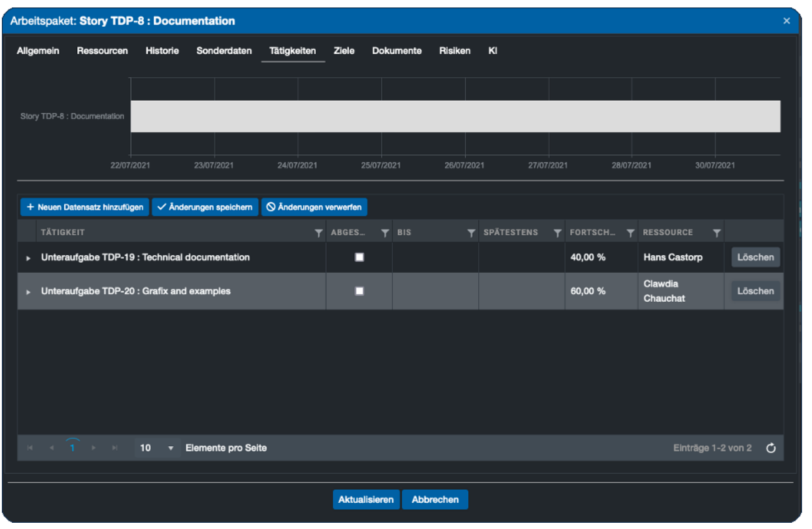Click Bis date cell of TDP-19 row
This screenshot has height=529, width=812.
pyautogui.click(x=435, y=257)
